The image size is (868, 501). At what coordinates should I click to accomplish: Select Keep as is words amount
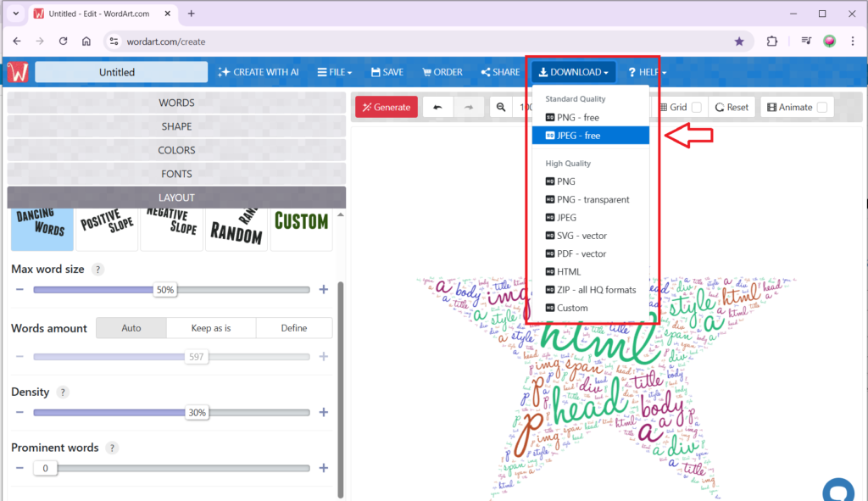[211, 328]
